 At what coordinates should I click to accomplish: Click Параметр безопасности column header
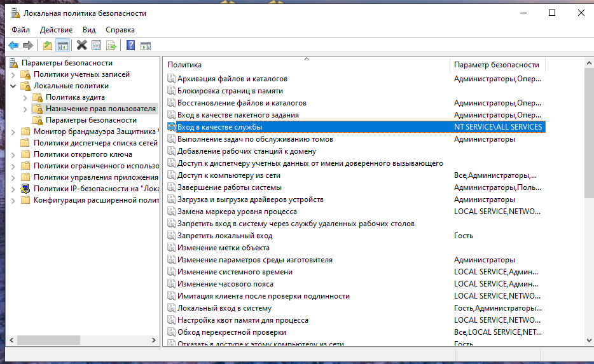[x=497, y=65]
